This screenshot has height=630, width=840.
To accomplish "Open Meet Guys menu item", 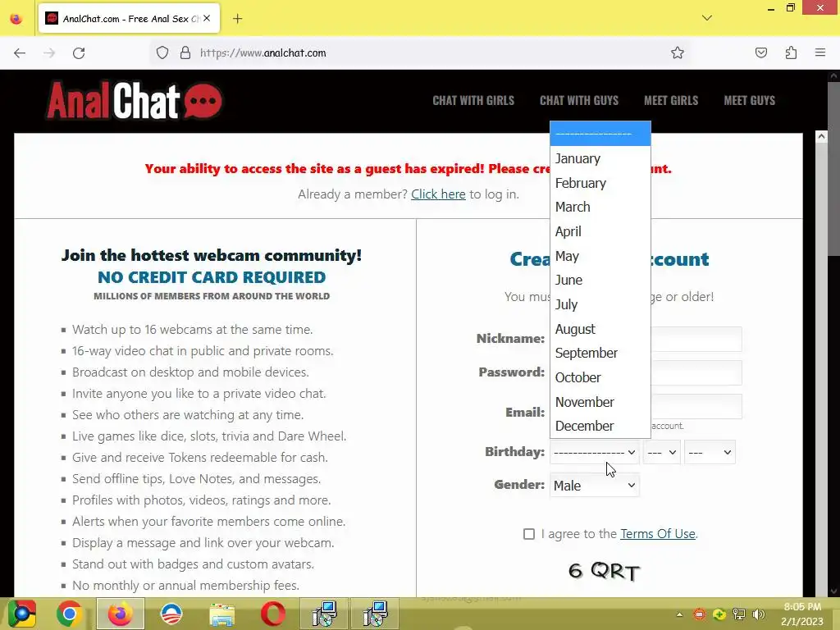I will coord(749,101).
